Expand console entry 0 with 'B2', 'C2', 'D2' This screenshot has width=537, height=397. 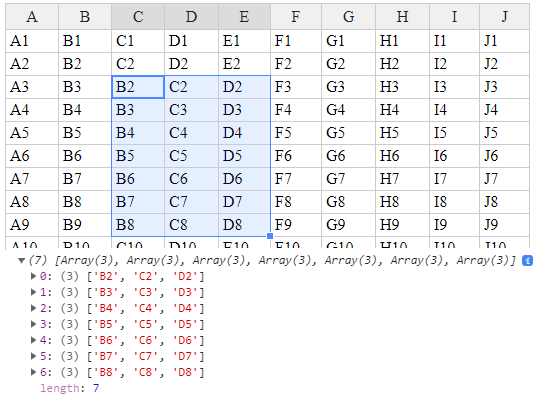(34, 276)
